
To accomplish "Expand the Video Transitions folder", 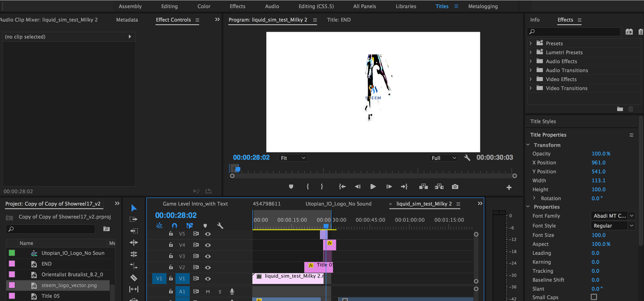I will (530, 88).
